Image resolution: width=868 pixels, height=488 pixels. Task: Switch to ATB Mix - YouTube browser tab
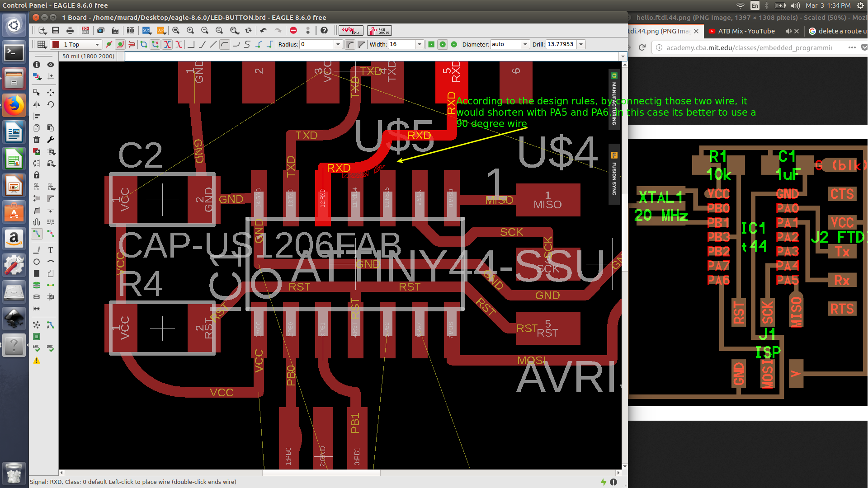746,31
